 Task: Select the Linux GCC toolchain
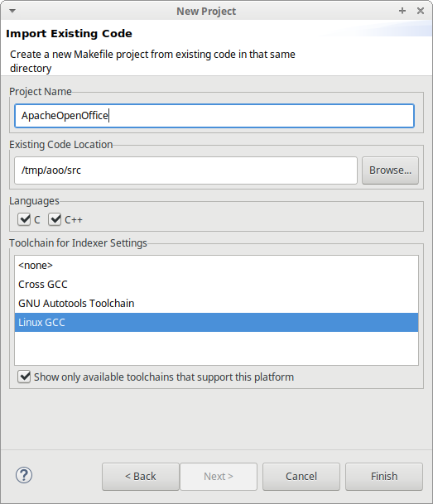[216, 323]
